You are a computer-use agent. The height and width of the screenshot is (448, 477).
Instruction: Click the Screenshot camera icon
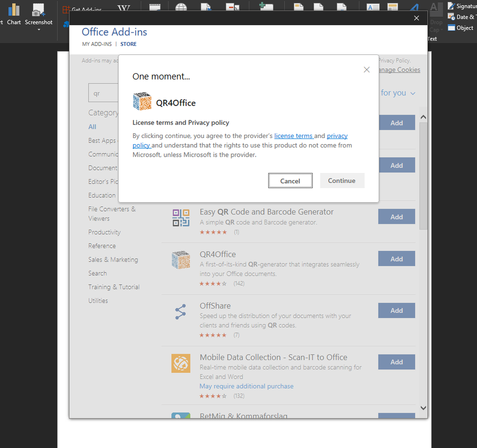coord(38,10)
